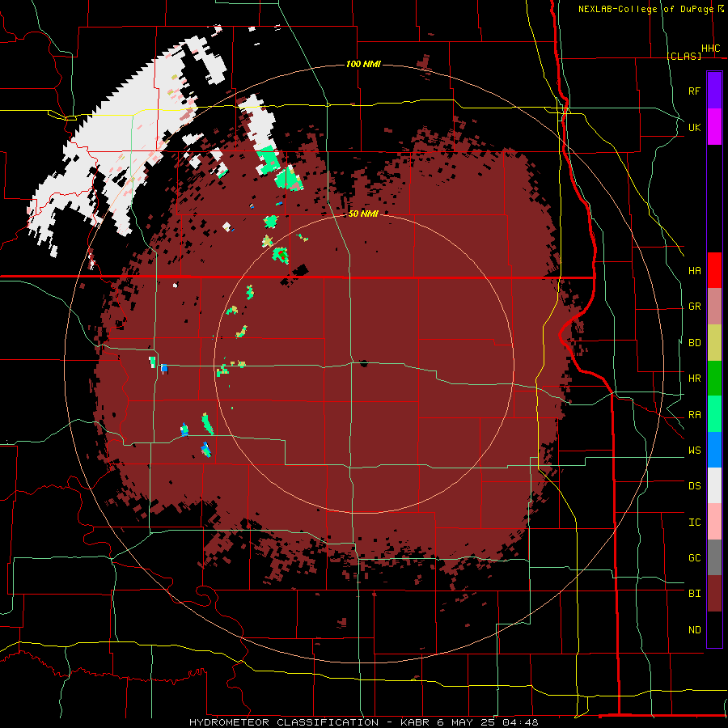Select the WS blue legend swatch
This screenshot has height=728, width=728.
point(714,450)
